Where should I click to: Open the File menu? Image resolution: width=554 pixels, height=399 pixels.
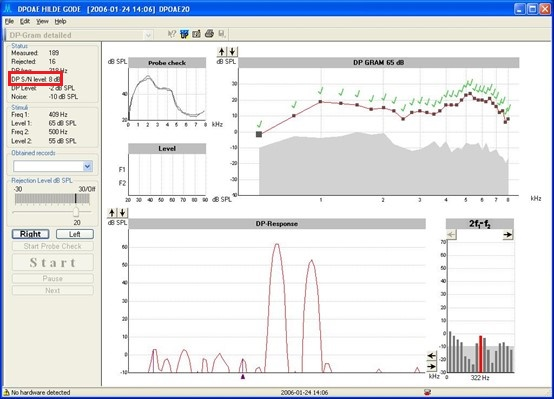pyautogui.click(x=9, y=22)
